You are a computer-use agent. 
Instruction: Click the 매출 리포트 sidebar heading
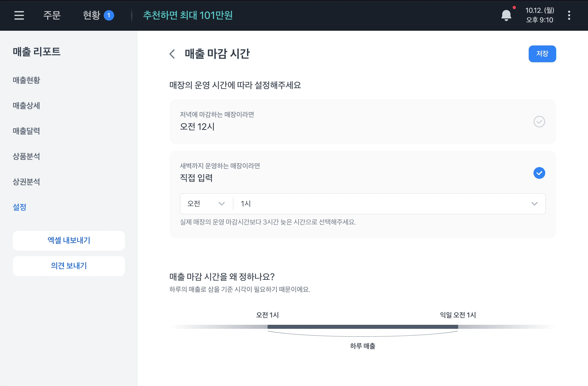tap(37, 52)
